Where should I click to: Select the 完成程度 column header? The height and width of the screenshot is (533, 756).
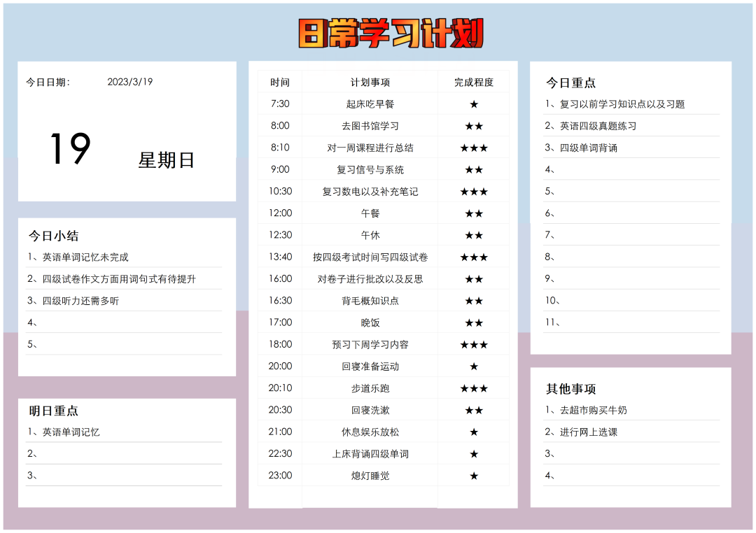click(x=474, y=83)
